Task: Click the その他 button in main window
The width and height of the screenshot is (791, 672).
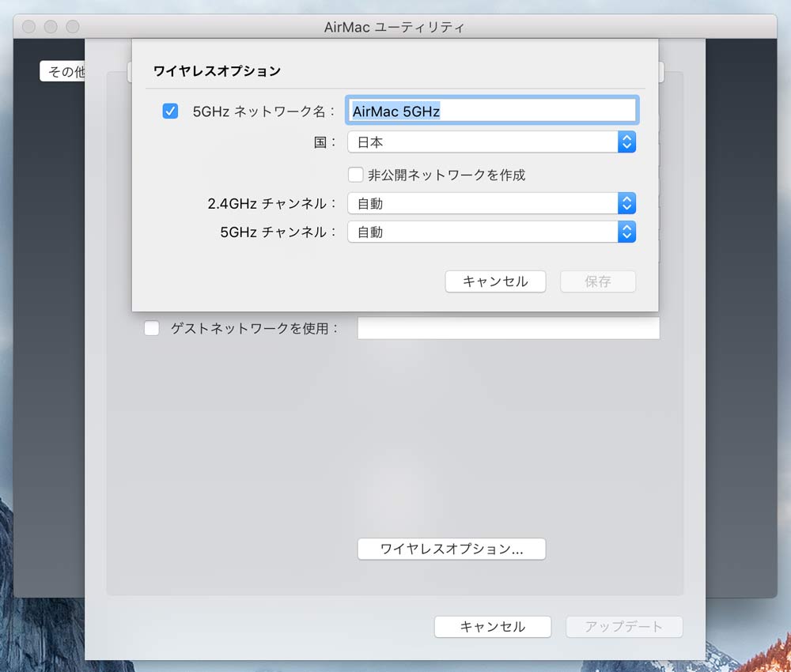Action: (x=62, y=72)
